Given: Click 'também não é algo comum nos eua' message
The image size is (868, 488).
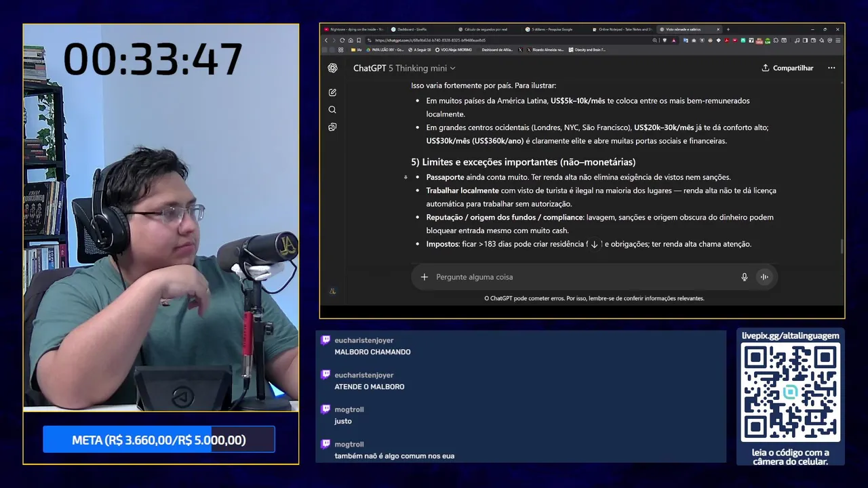Looking at the screenshot, I should coord(395,455).
